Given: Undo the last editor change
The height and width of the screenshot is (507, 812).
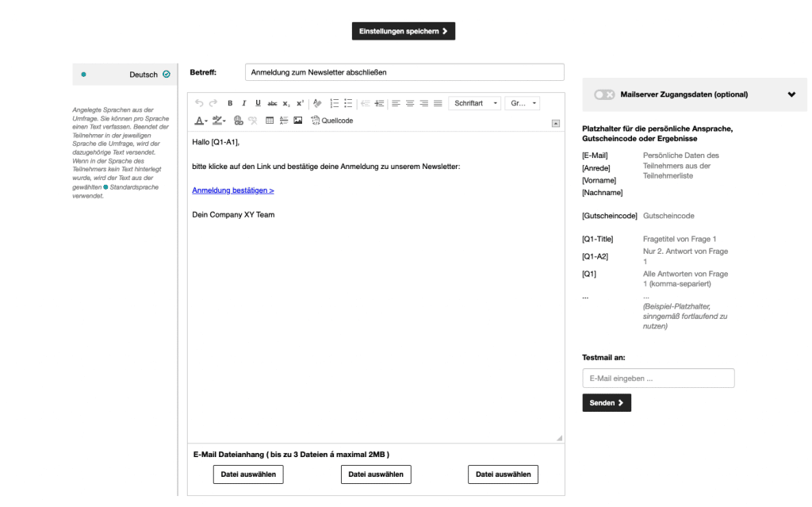Looking at the screenshot, I should click(x=198, y=104).
